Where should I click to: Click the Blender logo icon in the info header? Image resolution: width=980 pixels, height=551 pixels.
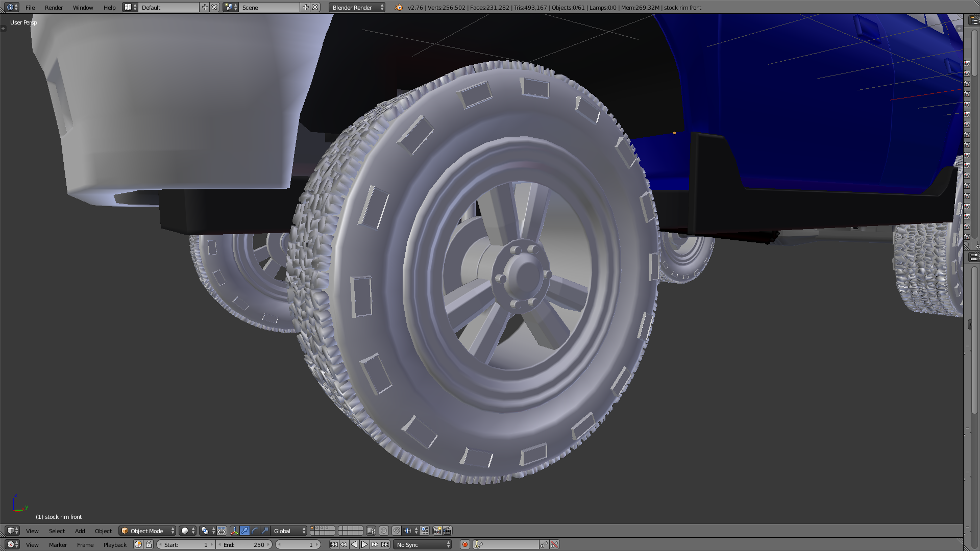[x=399, y=8]
